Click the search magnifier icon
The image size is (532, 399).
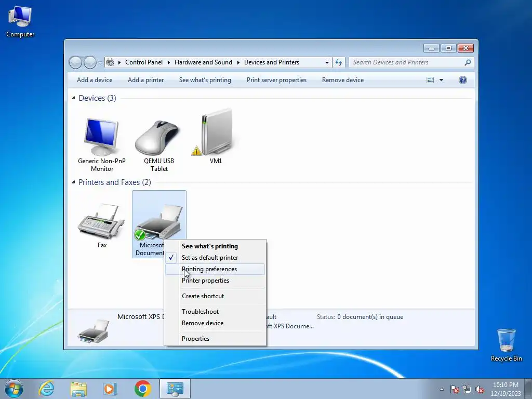[468, 62]
